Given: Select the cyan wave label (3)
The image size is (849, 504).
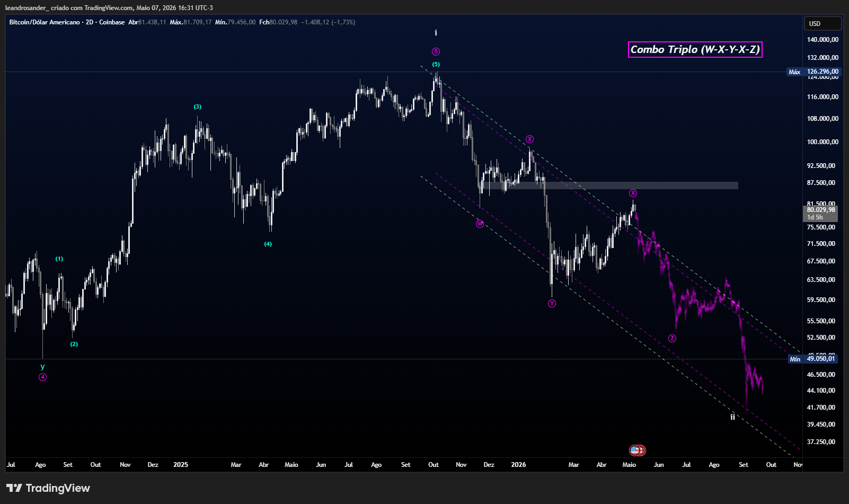Looking at the screenshot, I should 197,107.
